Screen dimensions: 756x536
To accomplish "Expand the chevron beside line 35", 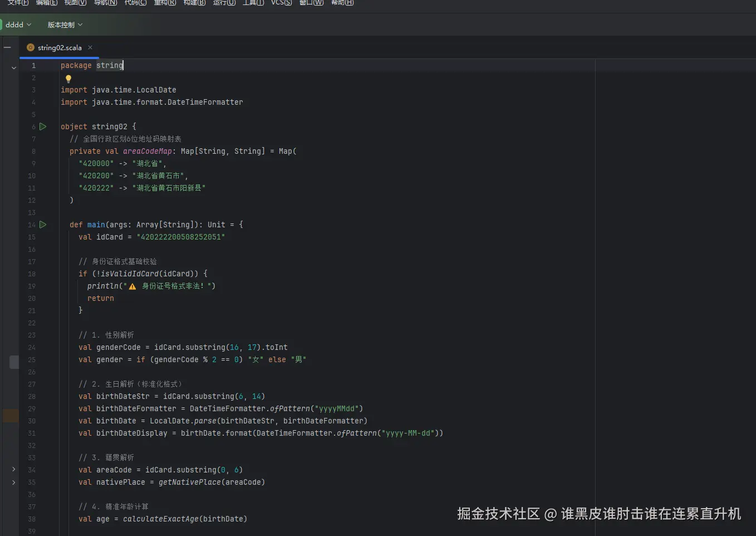I will coord(14,482).
